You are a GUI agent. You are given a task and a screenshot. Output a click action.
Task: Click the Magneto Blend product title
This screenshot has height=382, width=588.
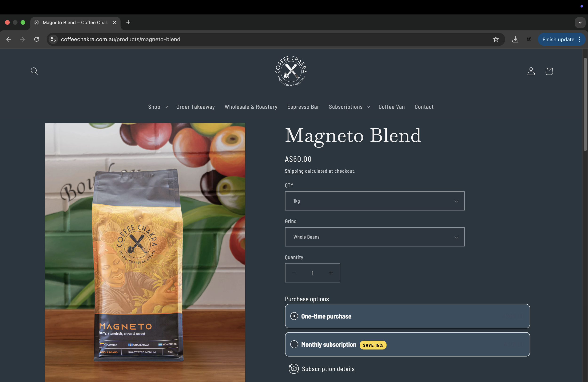click(353, 135)
